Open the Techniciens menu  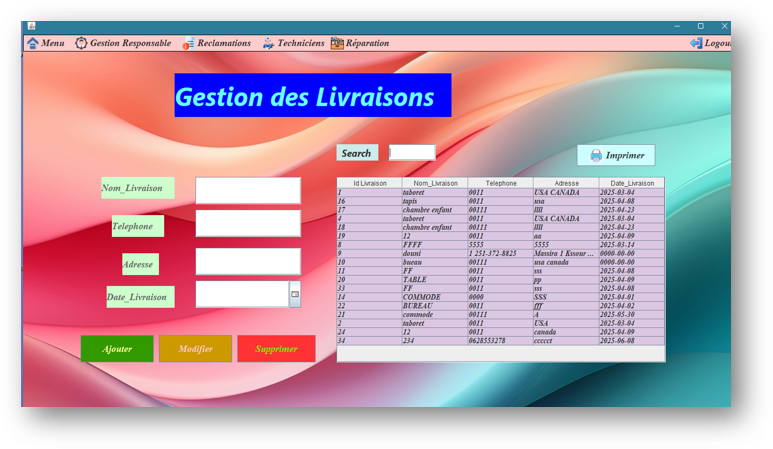point(293,43)
